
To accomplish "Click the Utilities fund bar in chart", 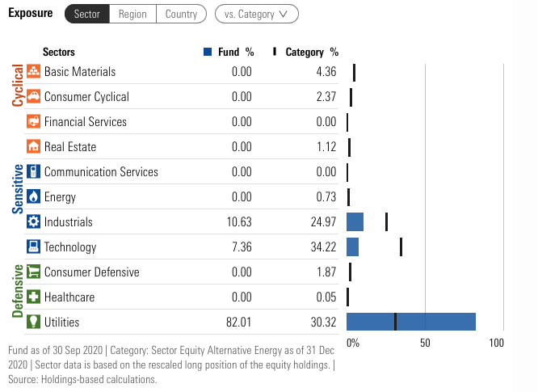I will [410, 322].
